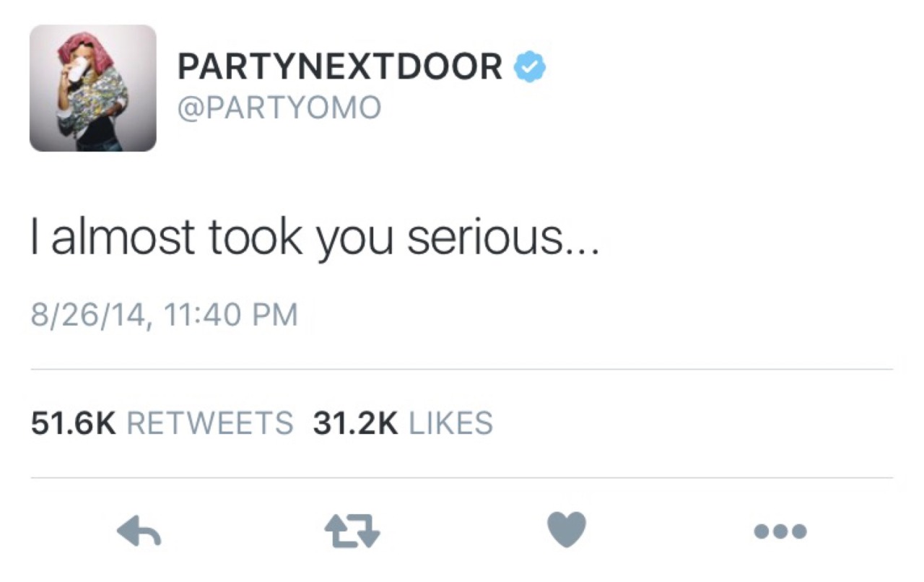Screen dimensions: 924x582
Task: Retweet using the arrows icon
Action: click(352, 532)
